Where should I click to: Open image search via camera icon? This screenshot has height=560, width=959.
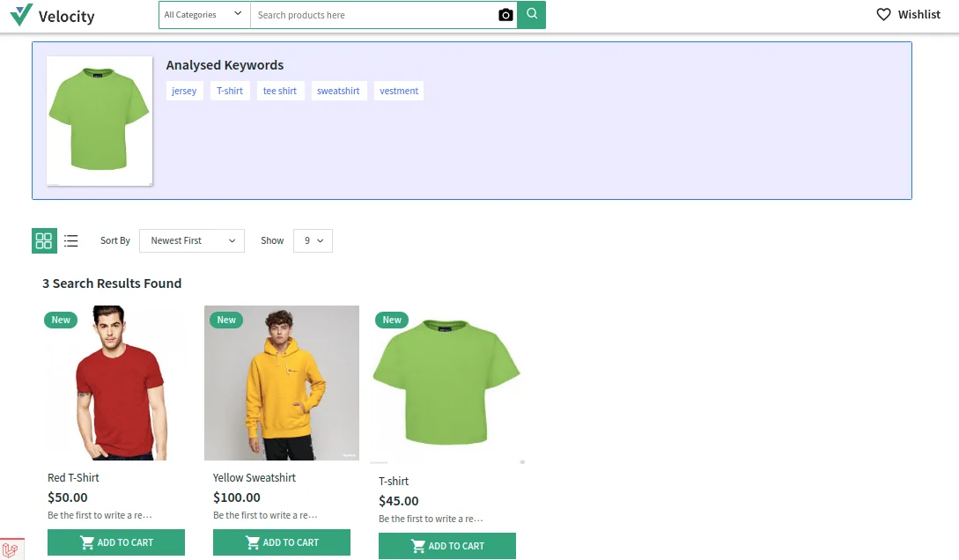pyautogui.click(x=505, y=15)
